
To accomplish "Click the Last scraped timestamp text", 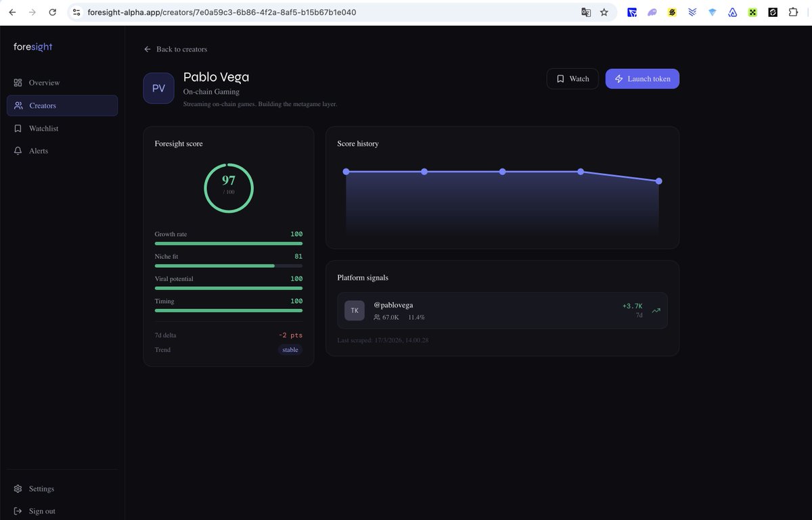I will (x=383, y=340).
